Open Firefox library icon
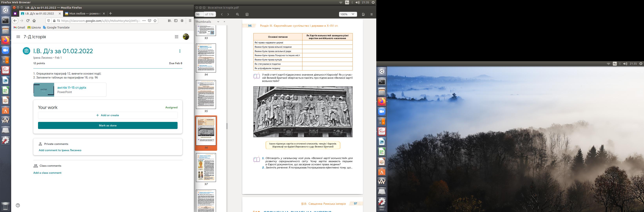 (x=170, y=21)
